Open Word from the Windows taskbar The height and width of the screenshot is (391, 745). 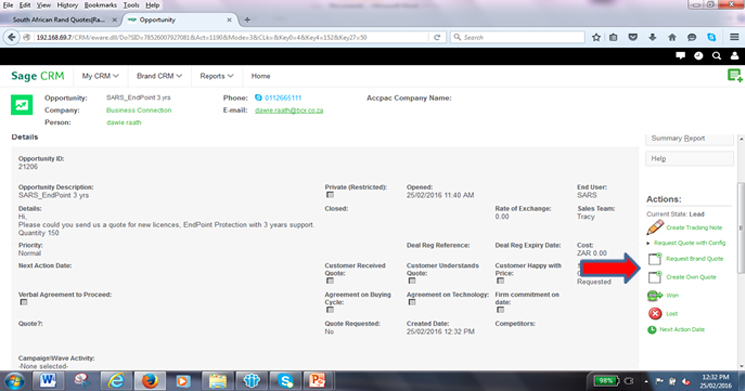pyautogui.click(x=48, y=381)
